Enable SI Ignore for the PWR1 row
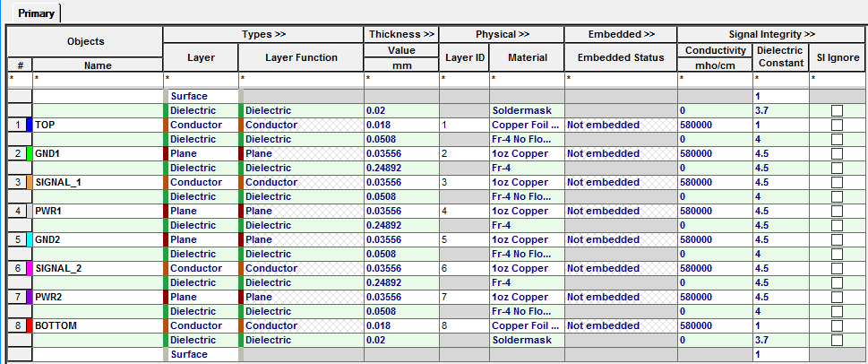This screenshot has width=868, height=364. click(837, 211)
